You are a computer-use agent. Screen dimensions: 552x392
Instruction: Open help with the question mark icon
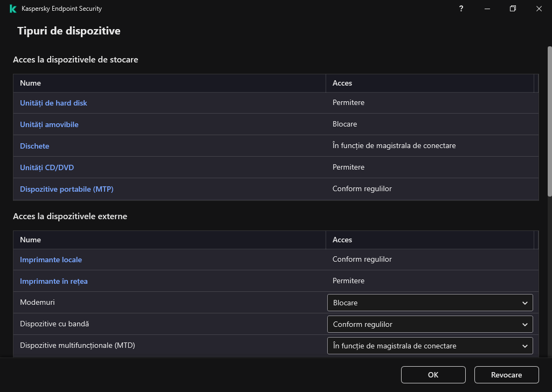pyautogui.click(x=461, y=9)
